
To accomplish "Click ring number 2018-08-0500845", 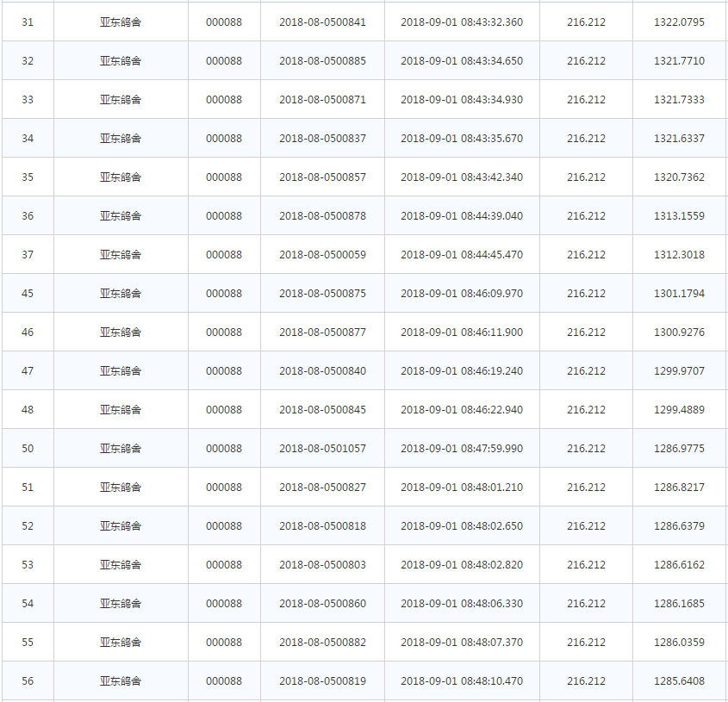I will (x=322, y=409).
